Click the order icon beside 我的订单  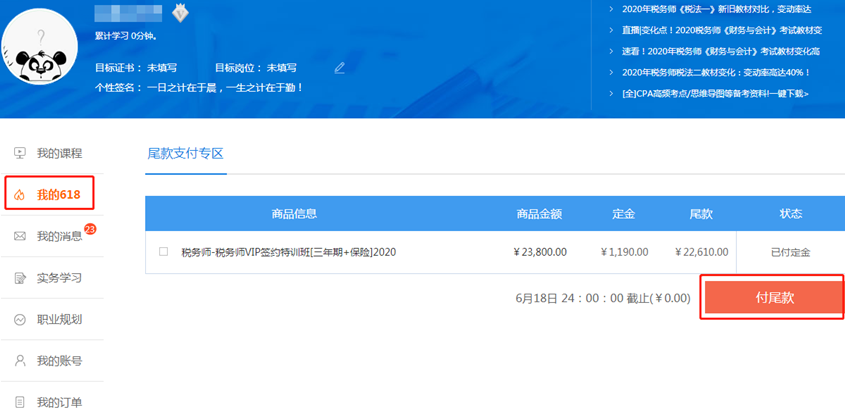tap(20, 402)
